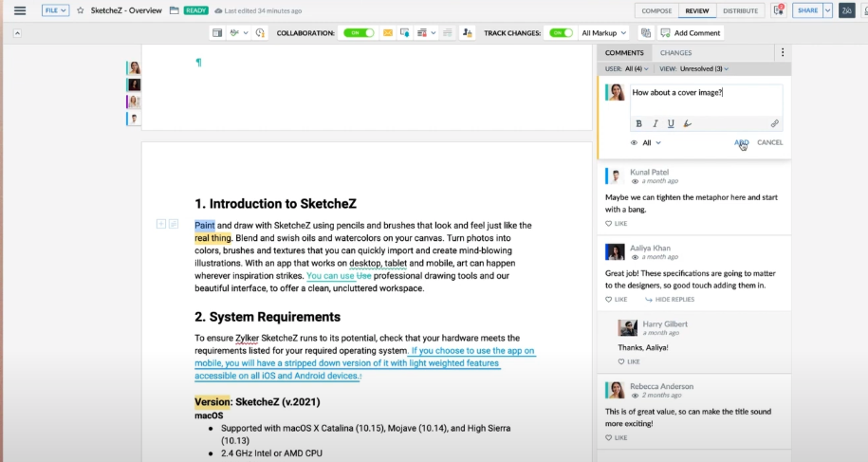Expand the All Markup dropdown

coord(603,32)
